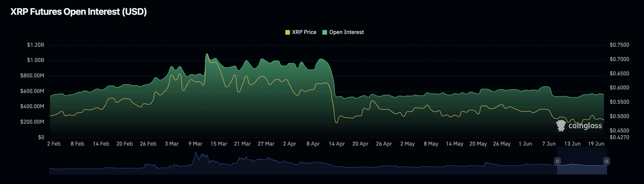Viewport: 644px width, 184px height.
Task: Click the 20 Feb date label
Action: (x=125, y=144)
